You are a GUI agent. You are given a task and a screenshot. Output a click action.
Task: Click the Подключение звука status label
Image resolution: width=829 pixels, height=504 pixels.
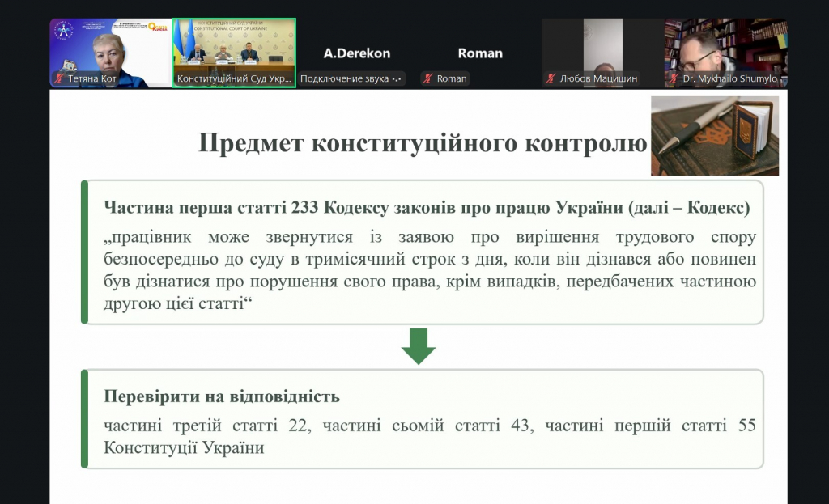[x=345, y=78]
